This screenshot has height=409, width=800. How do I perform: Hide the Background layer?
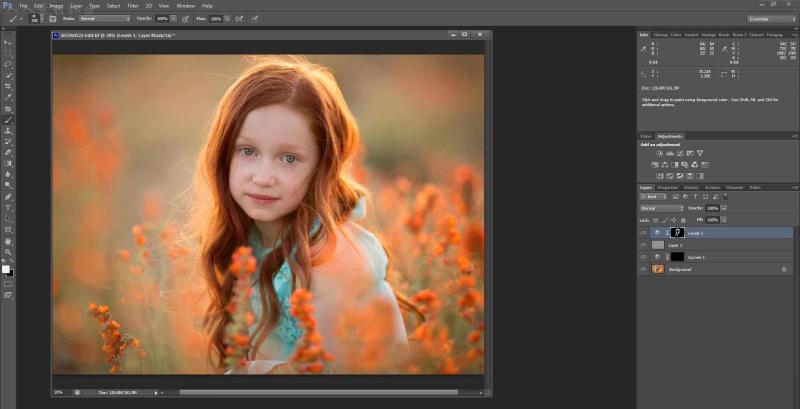click(x=643, y=269)
